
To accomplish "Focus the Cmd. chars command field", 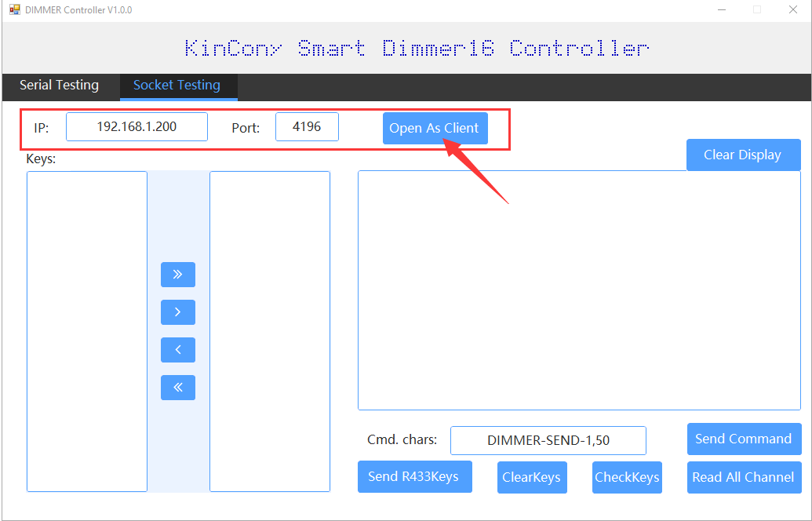I will tap(548, 441).
